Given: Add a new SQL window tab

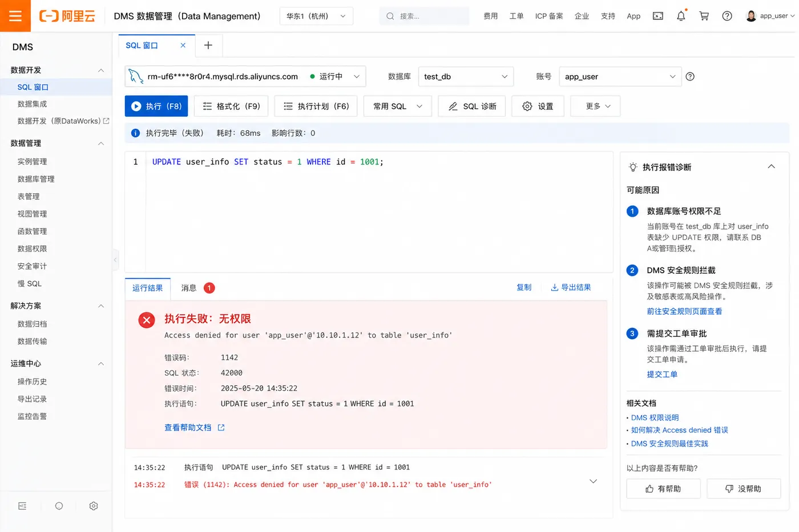Looking at the screenshot, I should [x=208, y=45].
